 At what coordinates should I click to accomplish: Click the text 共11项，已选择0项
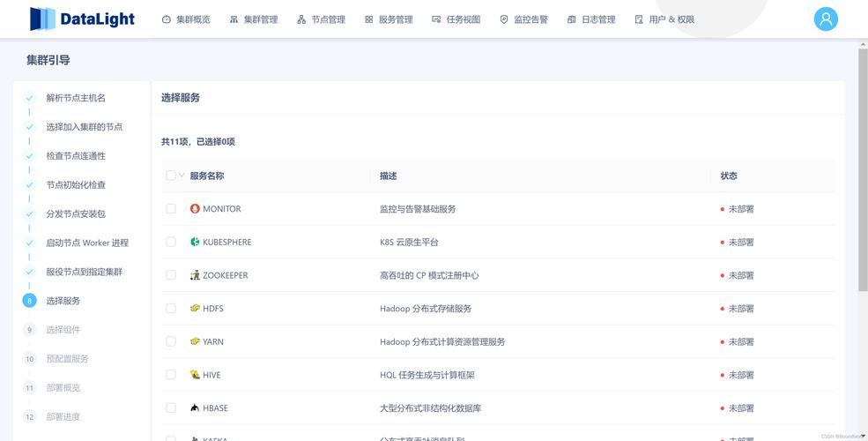198,142
